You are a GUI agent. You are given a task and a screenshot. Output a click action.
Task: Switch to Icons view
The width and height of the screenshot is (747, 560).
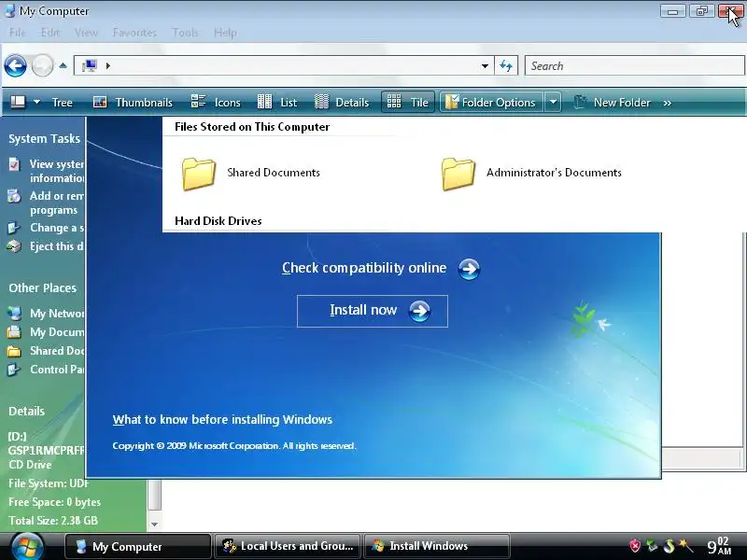tap(216, 103)
